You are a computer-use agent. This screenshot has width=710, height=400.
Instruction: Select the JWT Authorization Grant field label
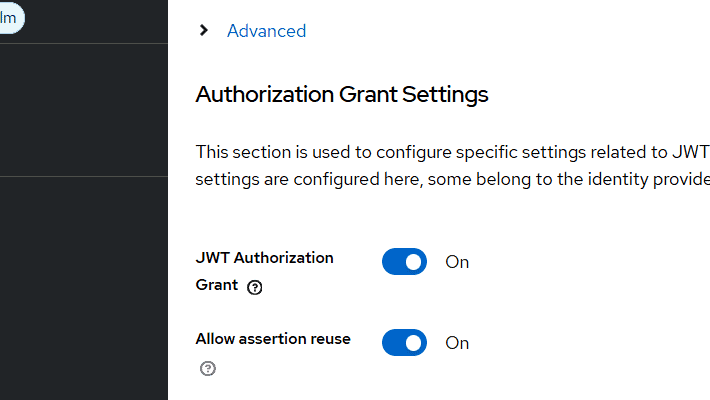coord(264,258)
